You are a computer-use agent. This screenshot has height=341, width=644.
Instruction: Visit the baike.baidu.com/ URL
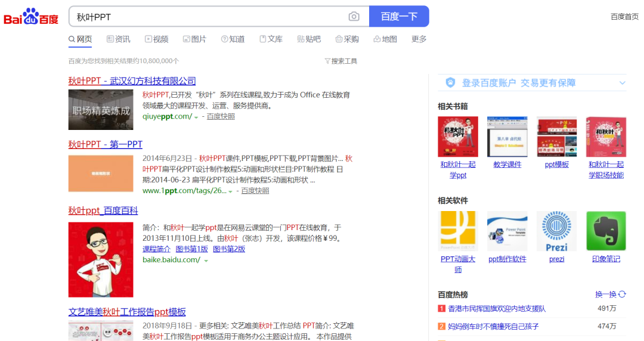(x=171, y=260)
